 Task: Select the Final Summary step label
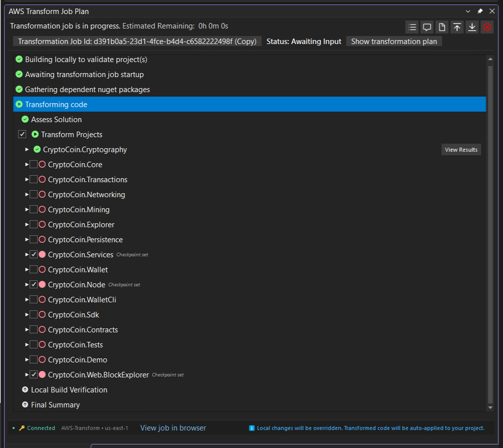56,405
